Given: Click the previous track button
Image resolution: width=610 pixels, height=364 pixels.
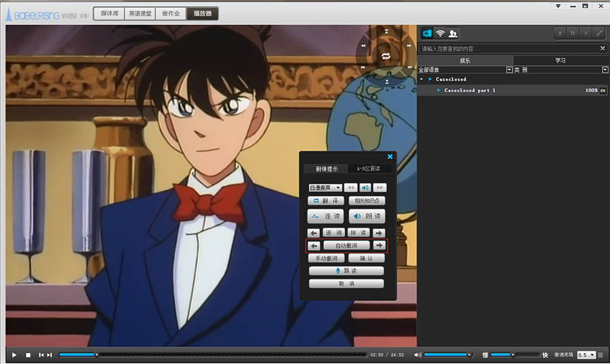Looking at the screenshot, I should point(41,355).
